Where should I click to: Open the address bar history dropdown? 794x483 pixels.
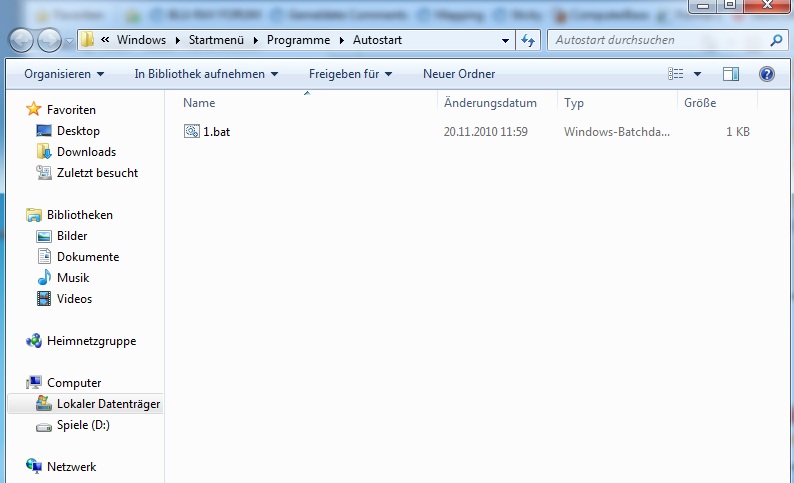(x=505, y=41)
